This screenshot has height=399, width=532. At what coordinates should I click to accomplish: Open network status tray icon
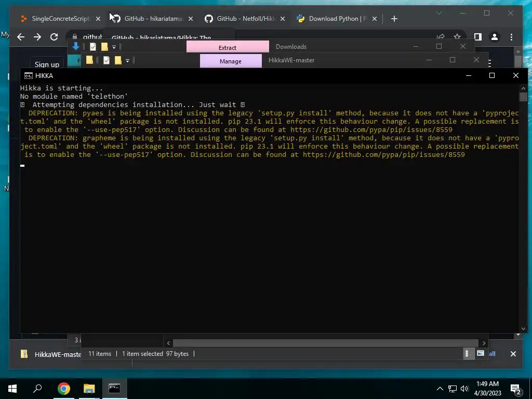pyautogui.click(x=453, y=389)
